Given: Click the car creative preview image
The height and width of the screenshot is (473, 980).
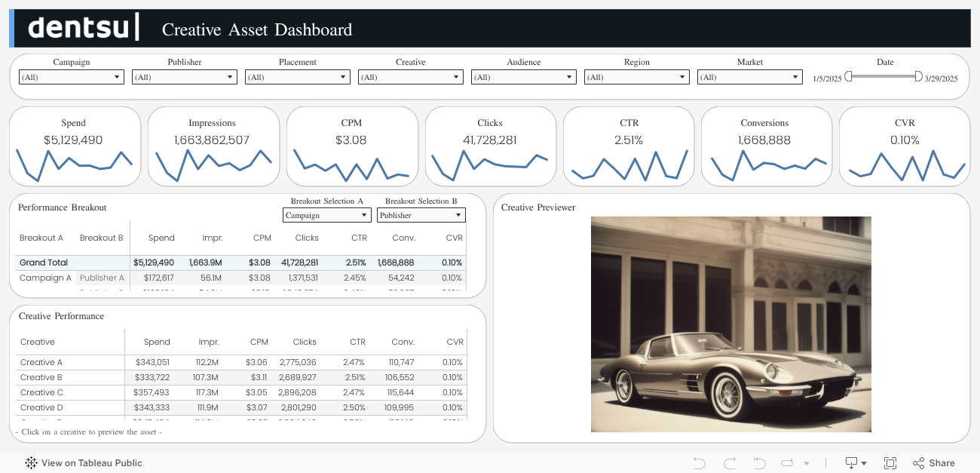Looking at the screenshot, I should 730,324.
